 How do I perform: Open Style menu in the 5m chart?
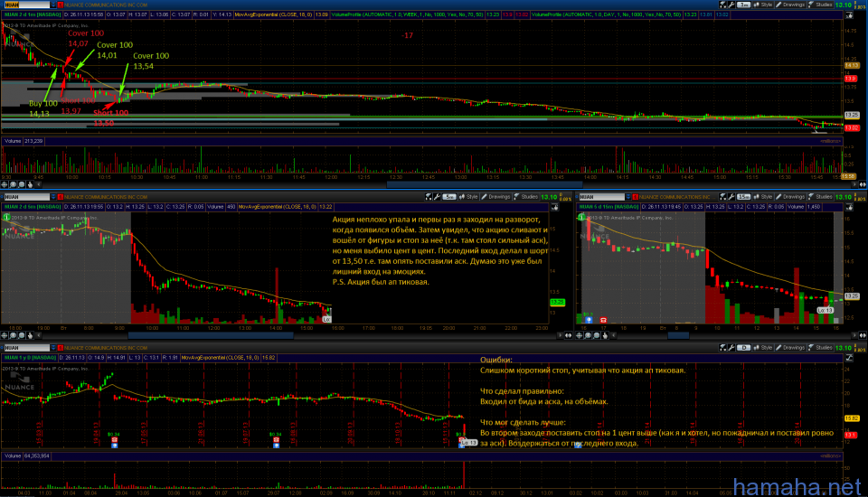coord(468,197)
